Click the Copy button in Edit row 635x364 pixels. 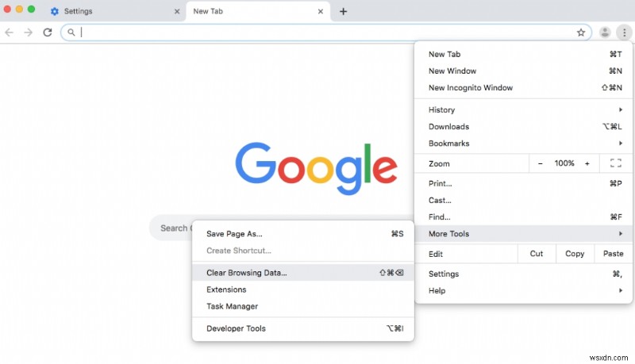click(575, 254)
